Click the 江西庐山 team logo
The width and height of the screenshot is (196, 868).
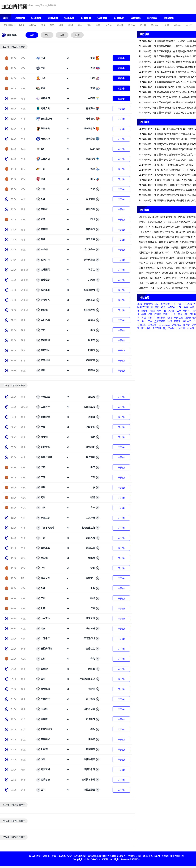pyautogui.click(x=38, y=159)
